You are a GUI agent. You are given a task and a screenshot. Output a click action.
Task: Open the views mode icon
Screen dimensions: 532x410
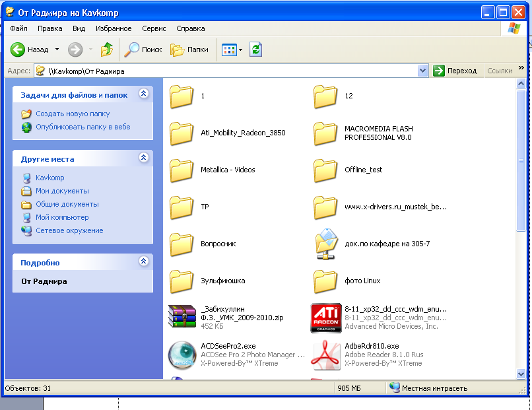pos(228,50)
